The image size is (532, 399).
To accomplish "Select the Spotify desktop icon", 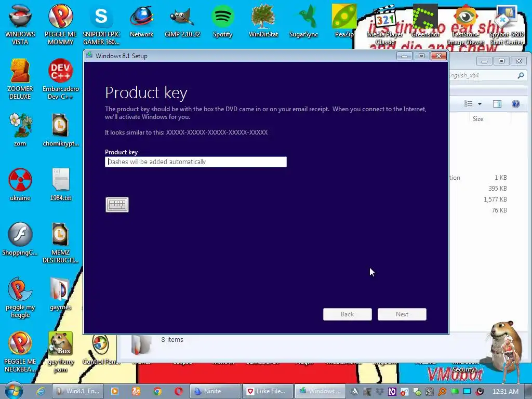I will click(222, 21).
